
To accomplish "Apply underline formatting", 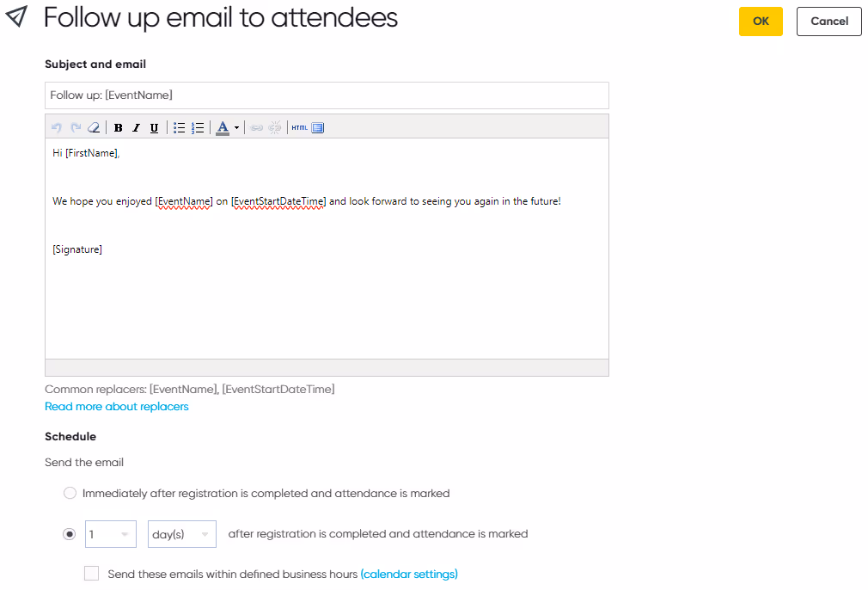I will point(154,127).
